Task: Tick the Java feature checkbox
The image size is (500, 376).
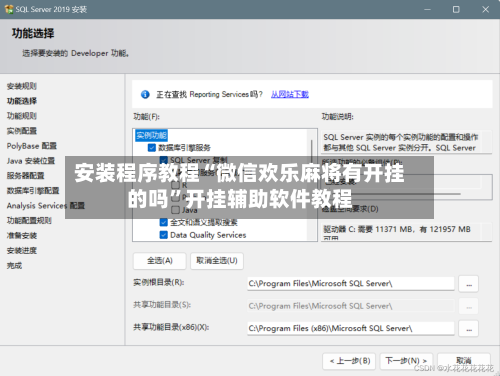Action: tap(175, 210)
